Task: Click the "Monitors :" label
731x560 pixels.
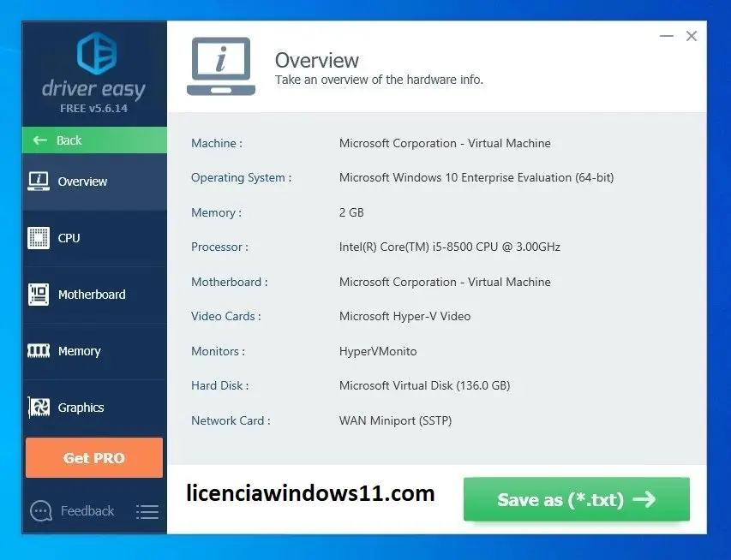Action: pos(219,351)
